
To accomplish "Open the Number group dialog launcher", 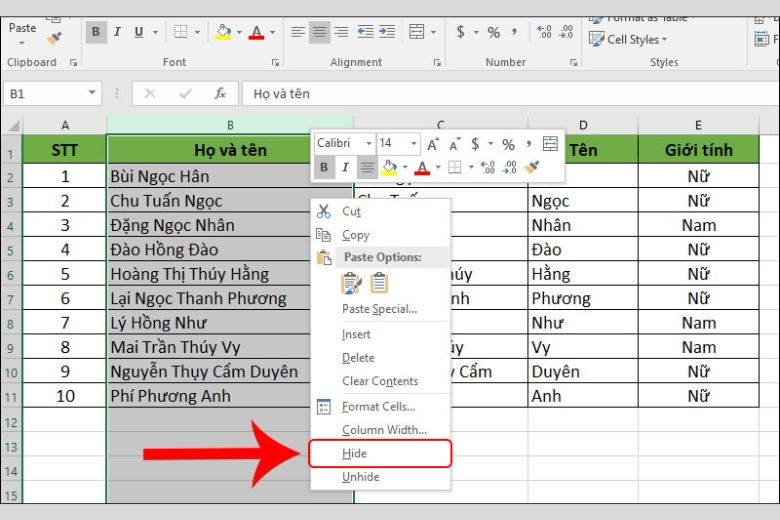I will coord(574,63).
